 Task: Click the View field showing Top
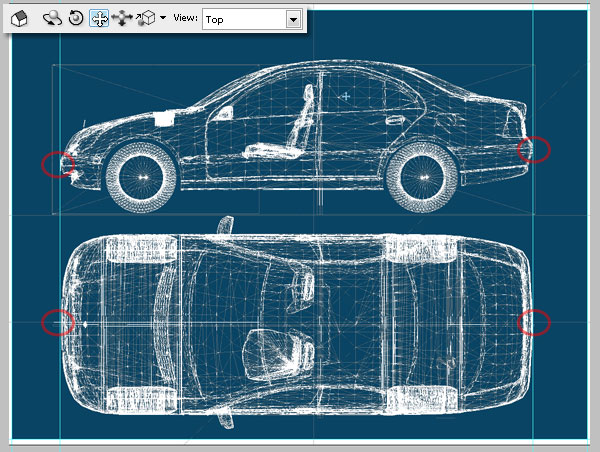tap(243, 19)
